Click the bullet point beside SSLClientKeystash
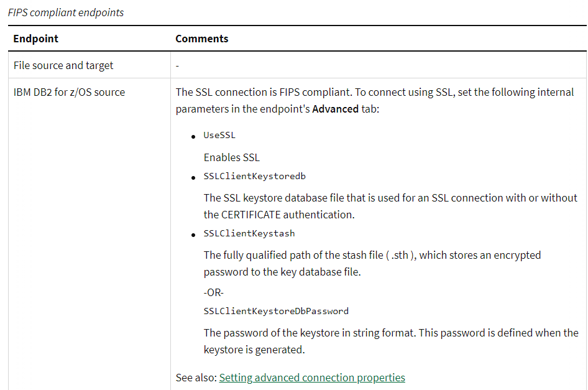588x390 pixels. [x=195, y=235]
